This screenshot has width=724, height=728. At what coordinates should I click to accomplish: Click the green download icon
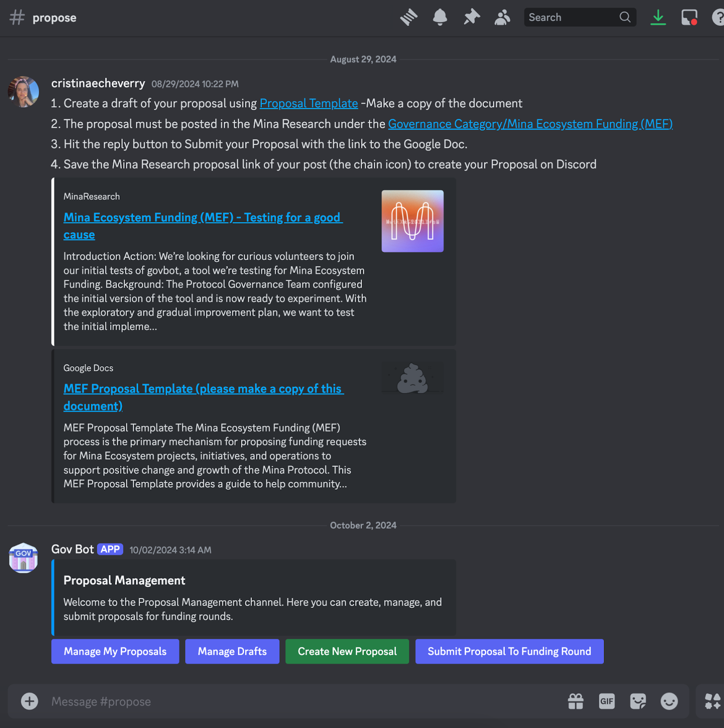[658, 18]
